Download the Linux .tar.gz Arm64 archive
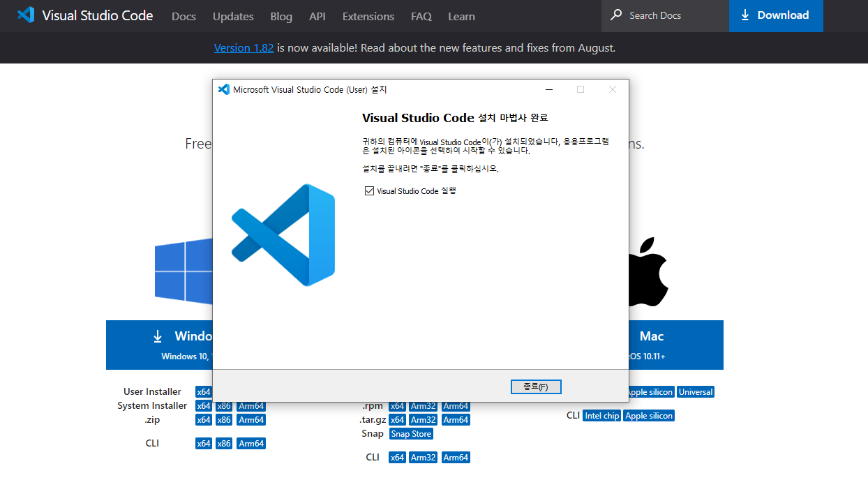The image size is (868, 480). 456,420
